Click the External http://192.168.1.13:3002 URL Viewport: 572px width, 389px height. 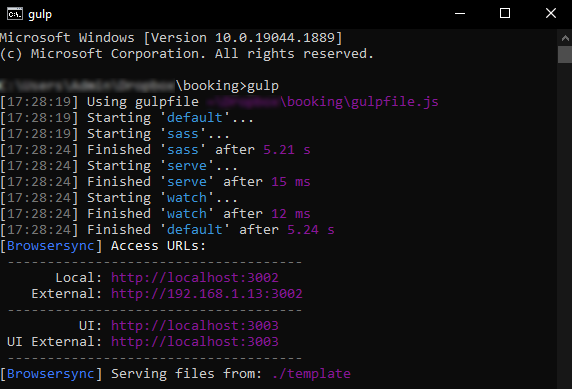pyautogui.click(x=207, y=294)
